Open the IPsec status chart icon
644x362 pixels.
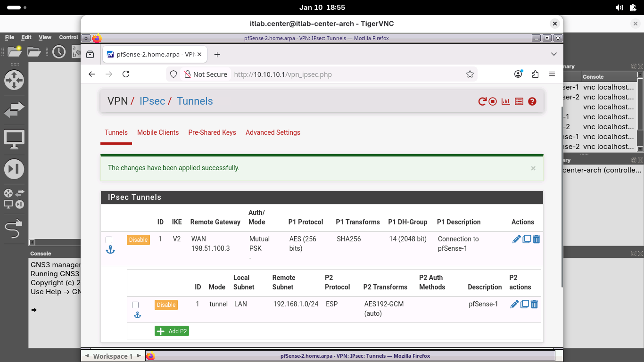click(x=506, y=101)
